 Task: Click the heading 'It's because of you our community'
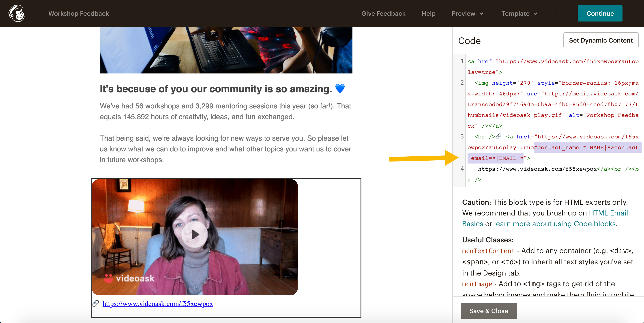(x=216, y=89)
